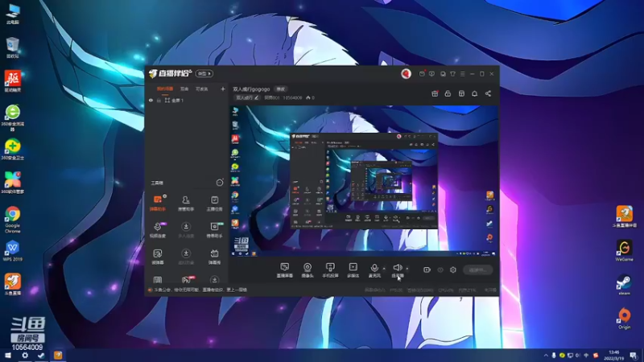Edit the stream category tag with pencil icon
This screenshot has width=644, height=362.
[247, 97]
